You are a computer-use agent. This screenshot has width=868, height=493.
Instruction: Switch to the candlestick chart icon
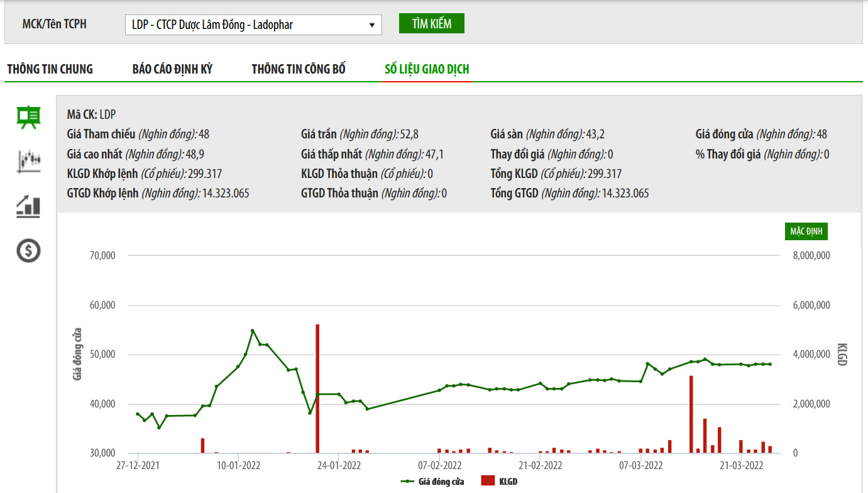click(x=28, y=161)
